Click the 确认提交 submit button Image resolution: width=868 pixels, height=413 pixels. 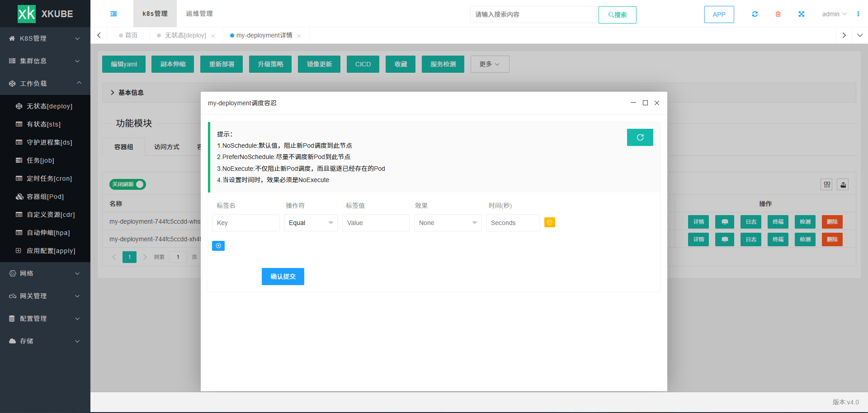tap(283, 277)
